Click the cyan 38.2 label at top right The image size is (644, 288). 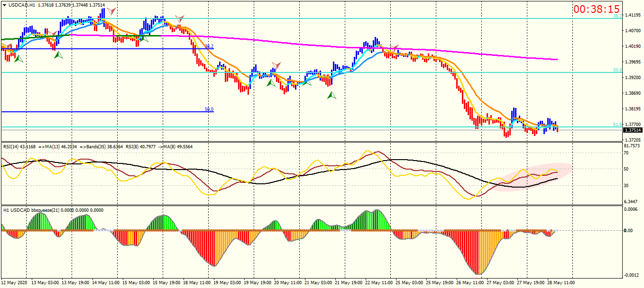(617, 16)
